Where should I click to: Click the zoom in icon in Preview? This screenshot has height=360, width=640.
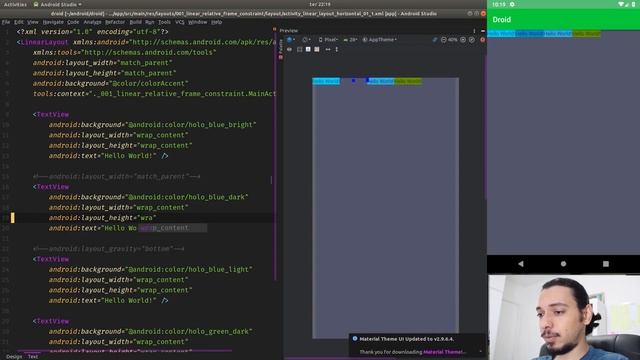click(x=463, y=40)
